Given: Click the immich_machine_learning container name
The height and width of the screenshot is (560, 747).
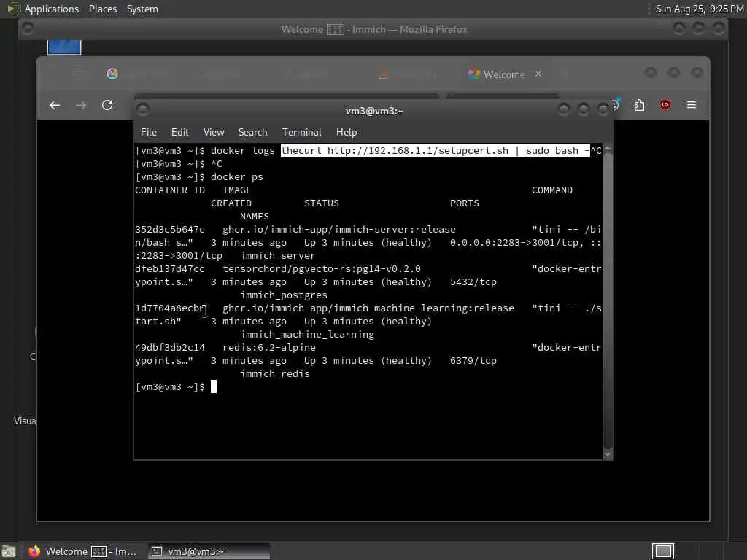Looking at the screenshot, I should pos(307,335).
